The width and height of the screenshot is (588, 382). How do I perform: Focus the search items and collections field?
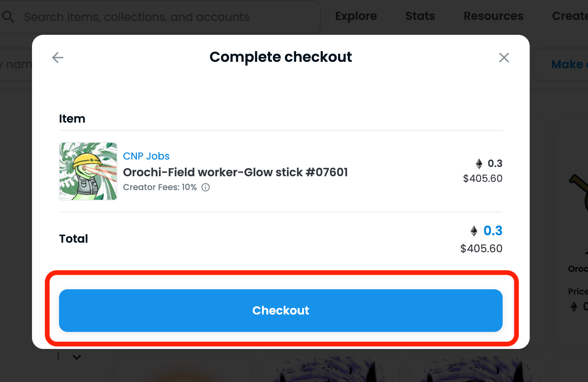point(160,17)
